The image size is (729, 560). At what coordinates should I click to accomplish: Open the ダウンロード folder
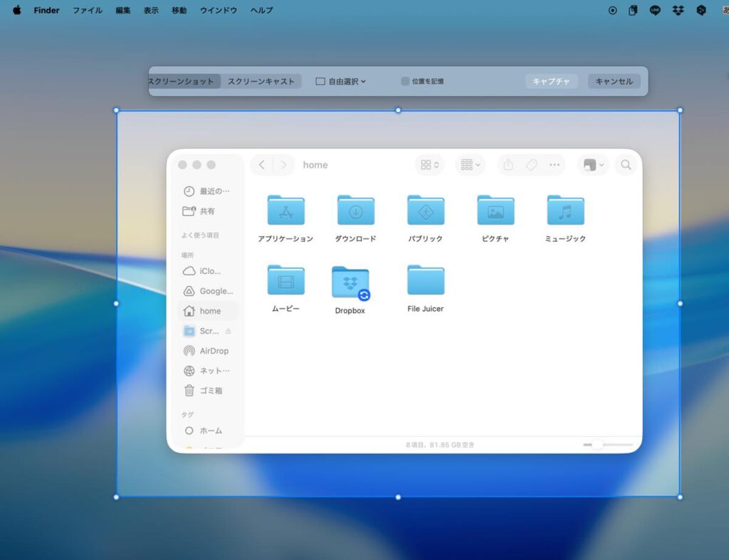[x=355, y=211]
